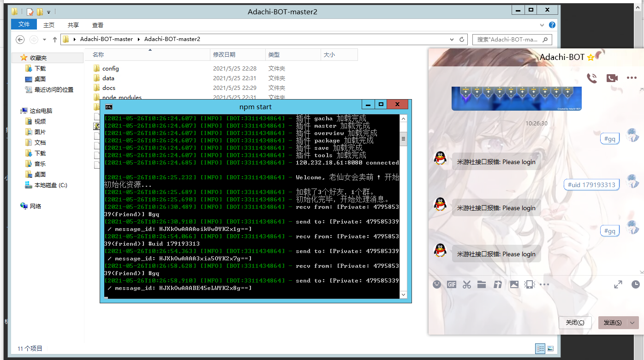Open the GIF panel in the QQ chat
This screenshot has height=360, width=644.
[452, 284]
